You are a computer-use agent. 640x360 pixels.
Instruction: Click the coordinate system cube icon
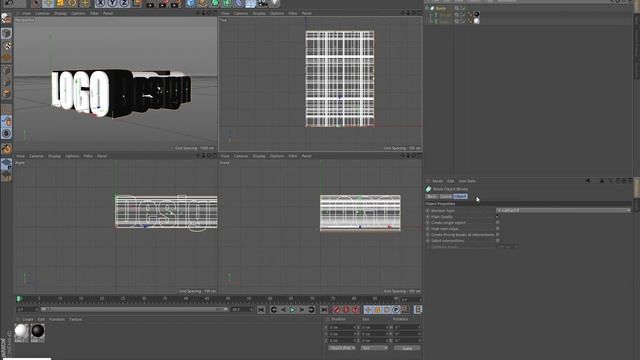point(137,3)
